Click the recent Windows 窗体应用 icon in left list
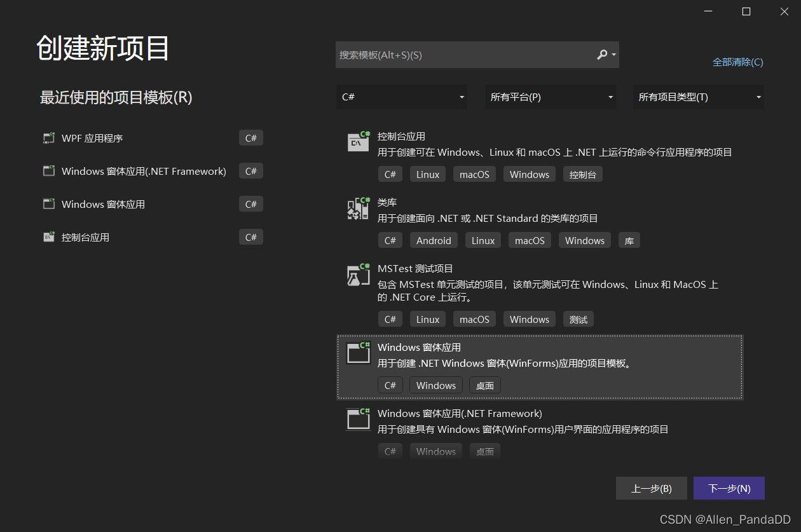The height and width of the screenshot is (532, 801). pyautogui.click(x=49, y=204)
